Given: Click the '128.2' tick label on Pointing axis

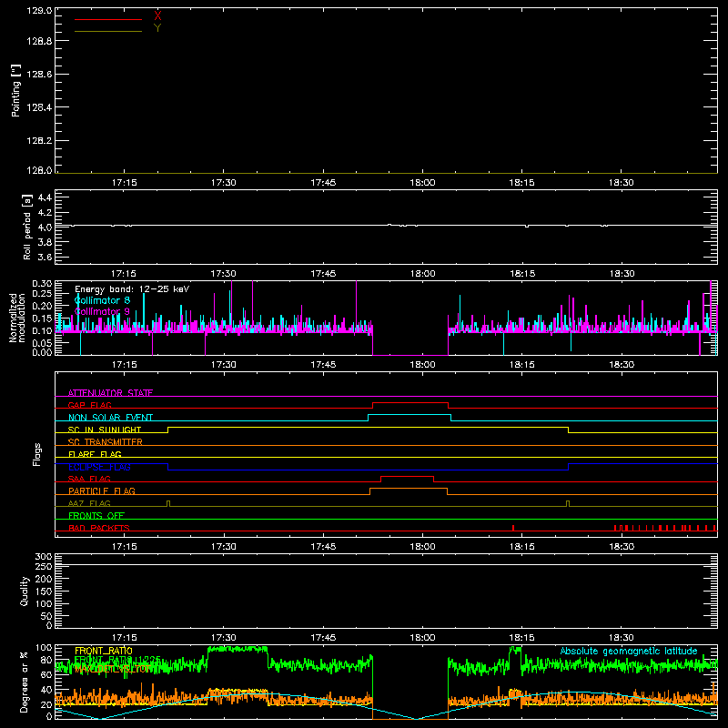Looking at the screenshot, I should [x=39, y=141].
